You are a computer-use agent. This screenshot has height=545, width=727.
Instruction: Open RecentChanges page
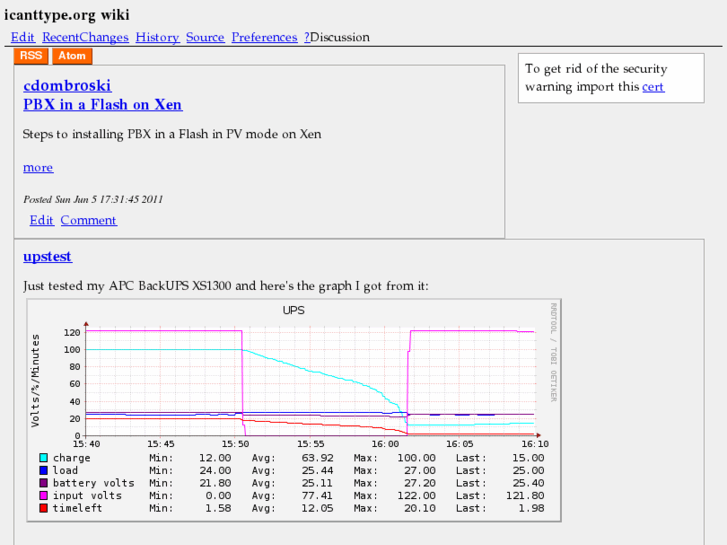[85, 37]
